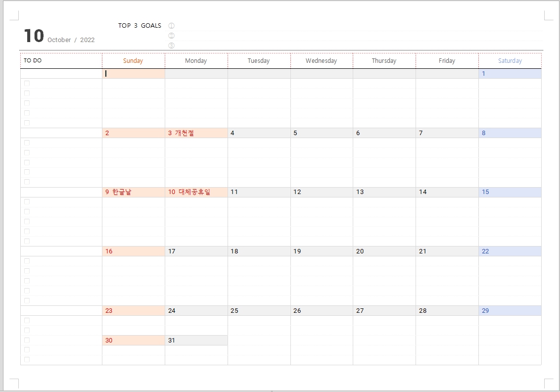Select the TOP 3 GOALS label
Screen dimensions: 560x392
click(140, 26)
